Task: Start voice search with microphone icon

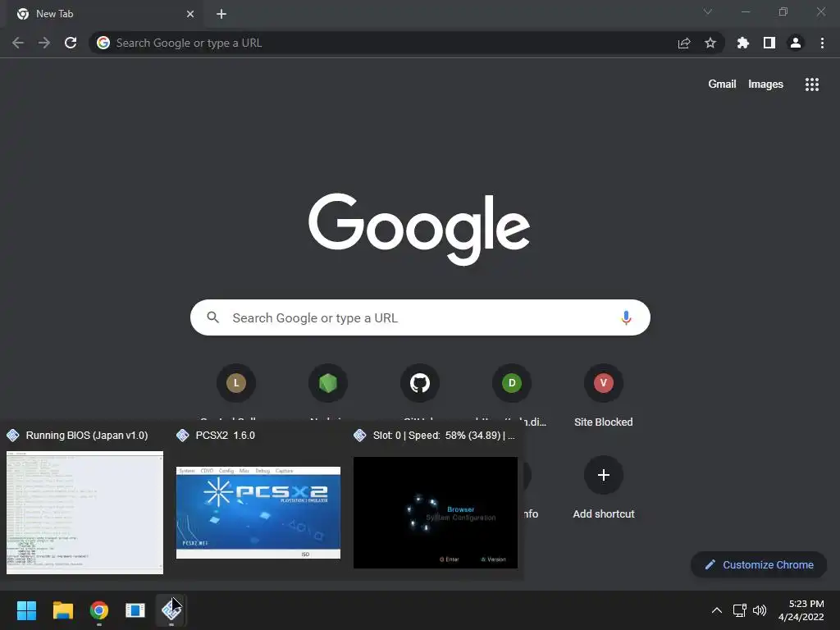Action: click(626, 317)
